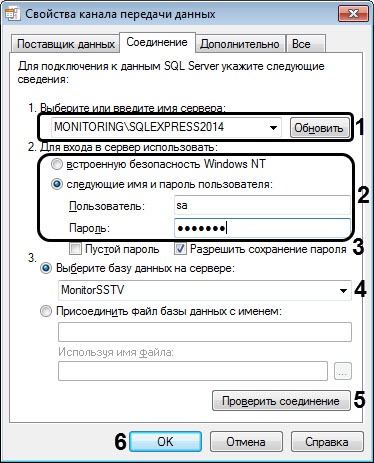Choose the select database on server radio

(46, 268)
